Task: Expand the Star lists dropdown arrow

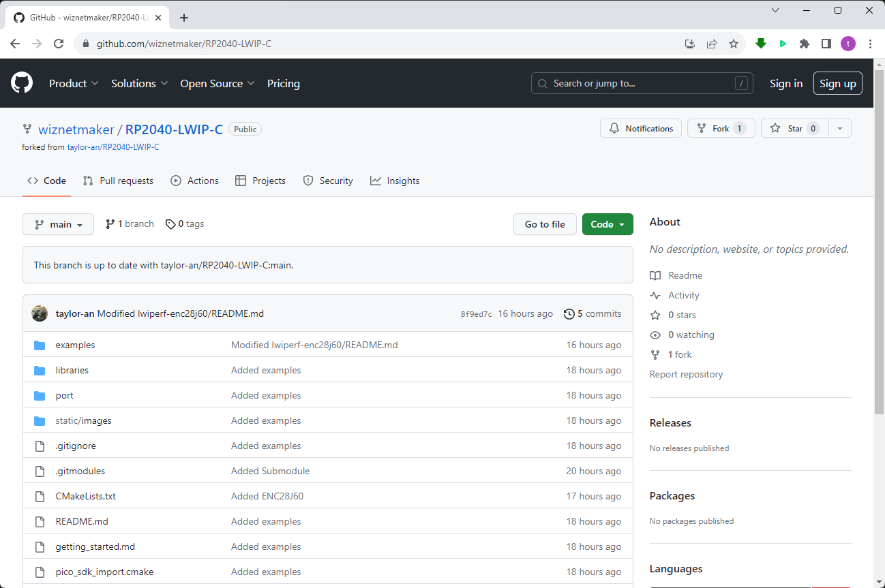Action: (840, 128)
